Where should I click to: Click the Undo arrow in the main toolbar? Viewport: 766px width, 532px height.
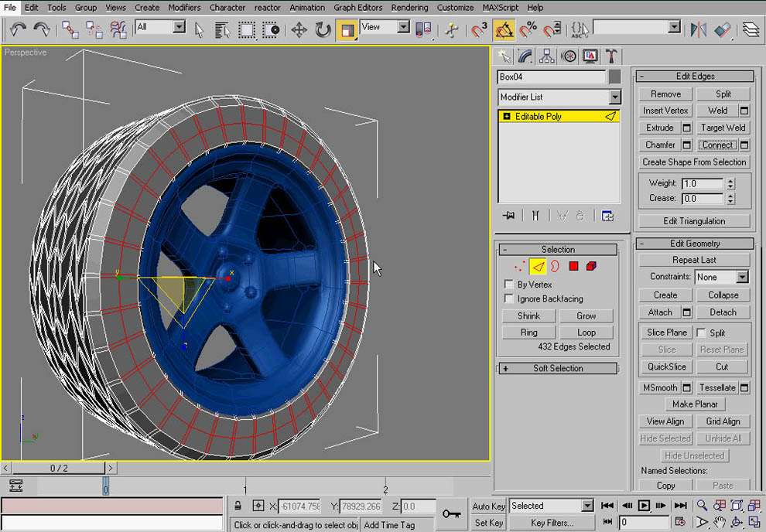click(19, 29)
